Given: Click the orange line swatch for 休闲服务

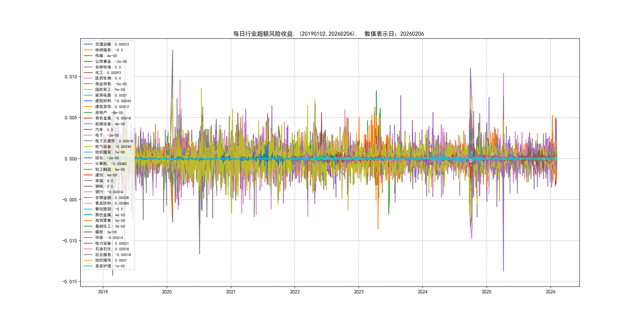Looking at the screenshot, I should click(88, 50).
